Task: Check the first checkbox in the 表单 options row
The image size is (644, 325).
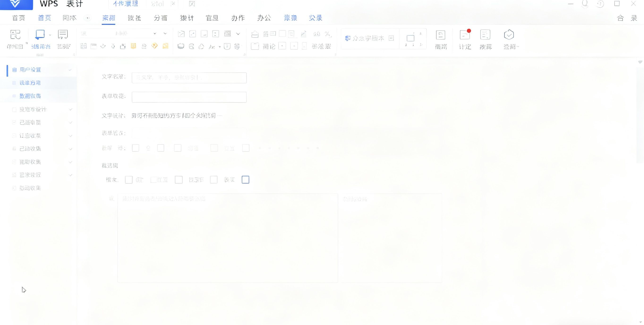Action: click(136, 148)
